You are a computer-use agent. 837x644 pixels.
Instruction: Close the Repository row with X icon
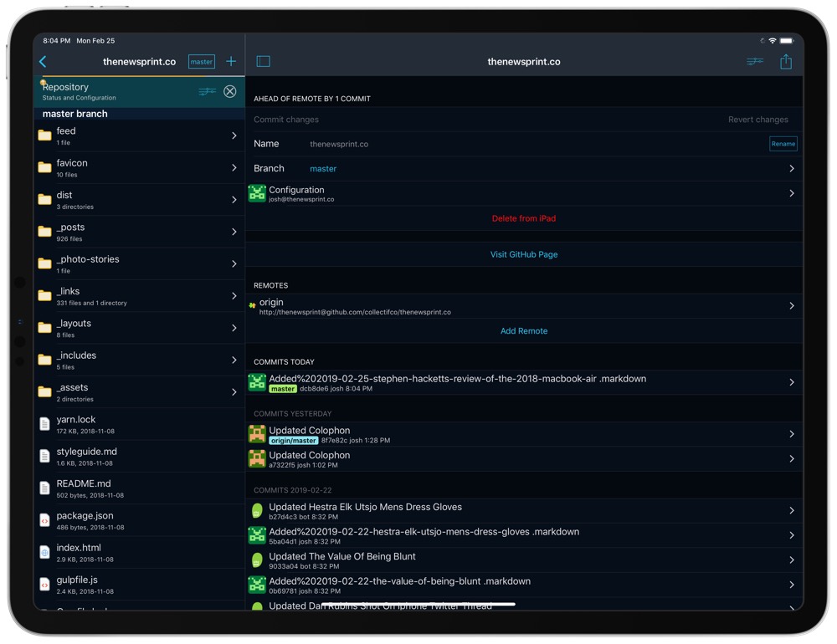click(229, 91)
